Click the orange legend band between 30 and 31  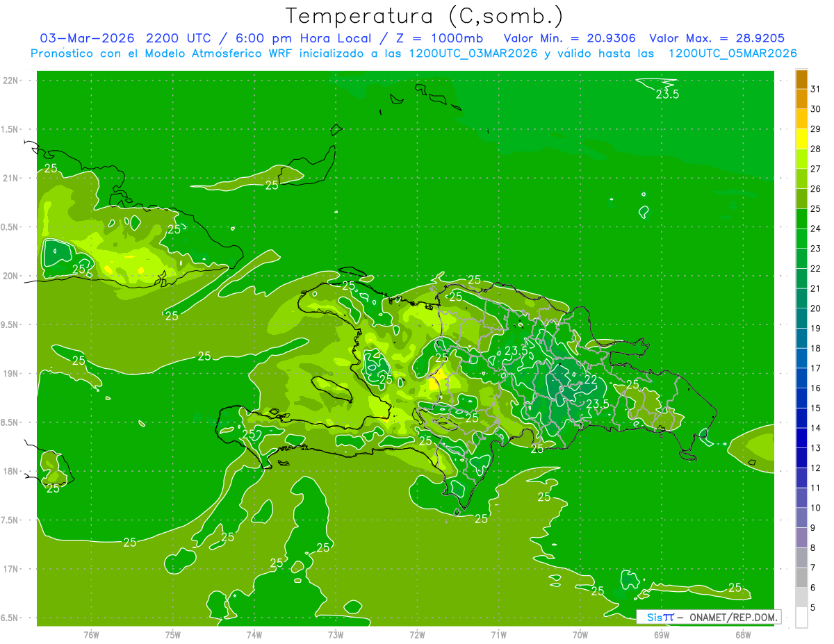[x=801, y=99]
